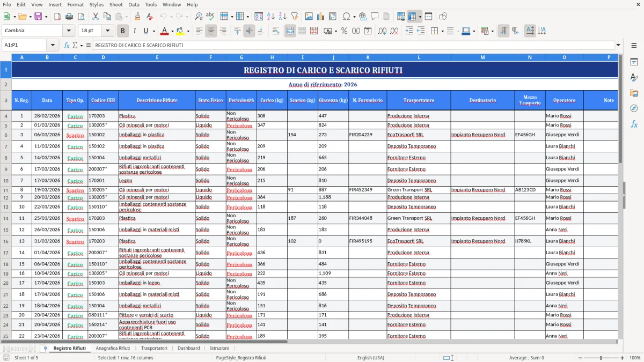Open the font size dropdown
The height and width of the screenshot is (362, 644).
(107, 31)
